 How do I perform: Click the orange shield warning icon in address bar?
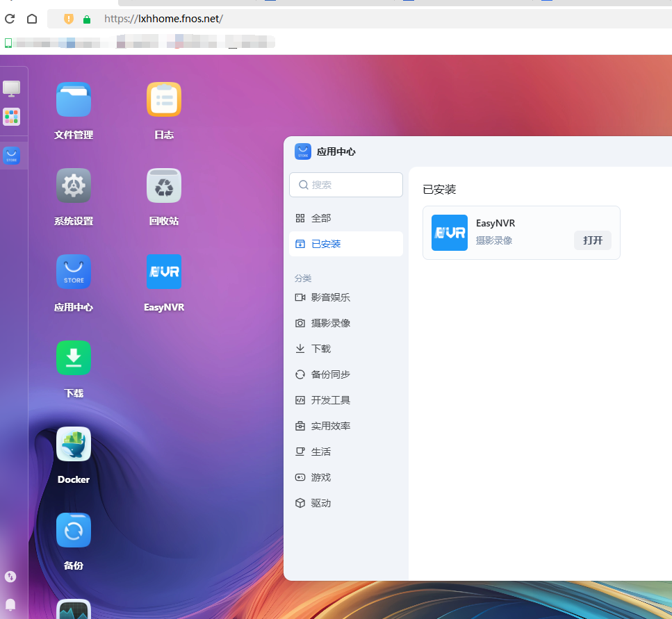point(69,19)
